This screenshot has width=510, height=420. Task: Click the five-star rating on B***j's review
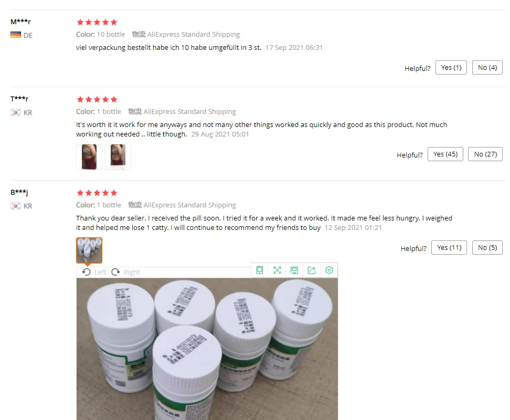(97, 193)
